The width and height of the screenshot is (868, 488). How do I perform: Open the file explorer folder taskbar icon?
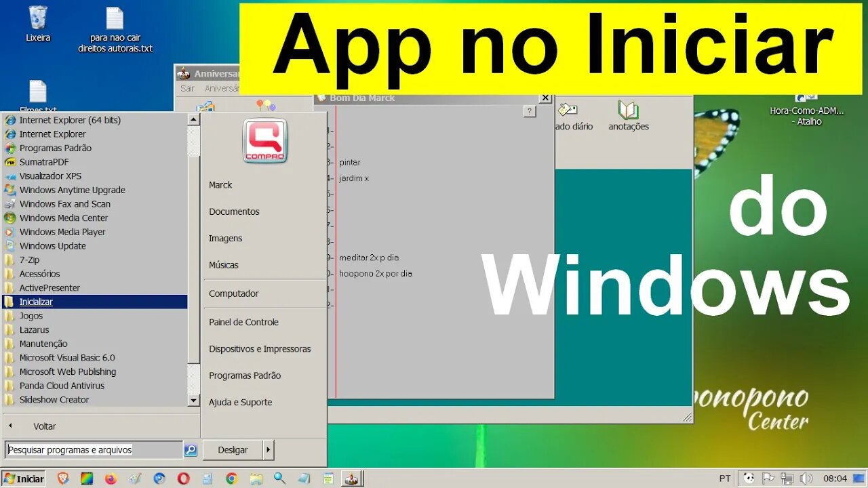256,479
